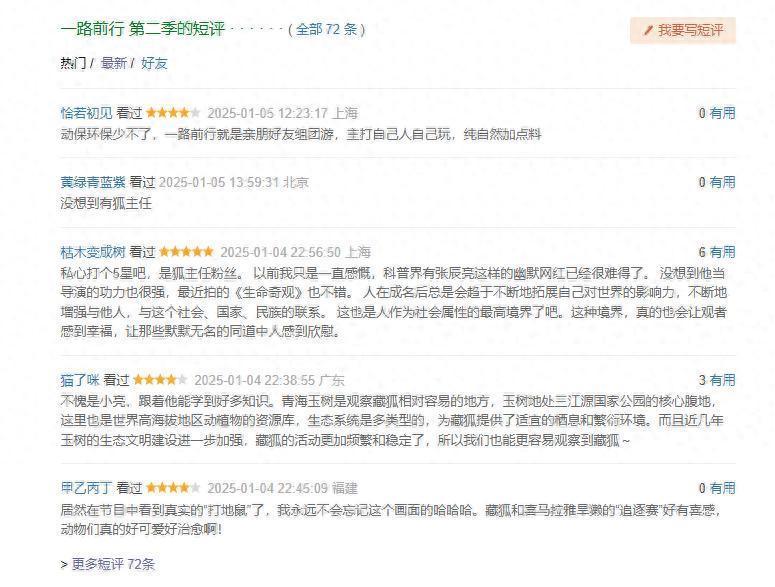
Task: Open user 猫了咪's profile
Action: pos(80,380)
